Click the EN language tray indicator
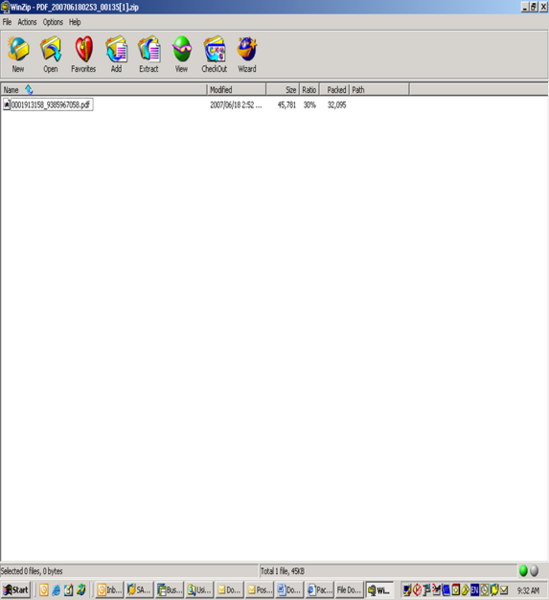The width and height of the screenshot is (549, 600). 474,590
